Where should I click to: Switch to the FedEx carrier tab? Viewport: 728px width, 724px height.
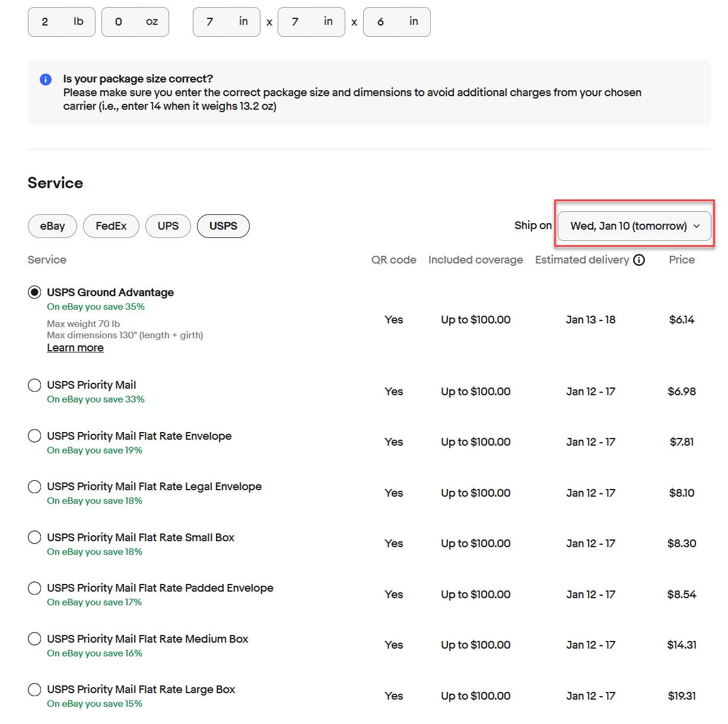click(x=111, y=226)
